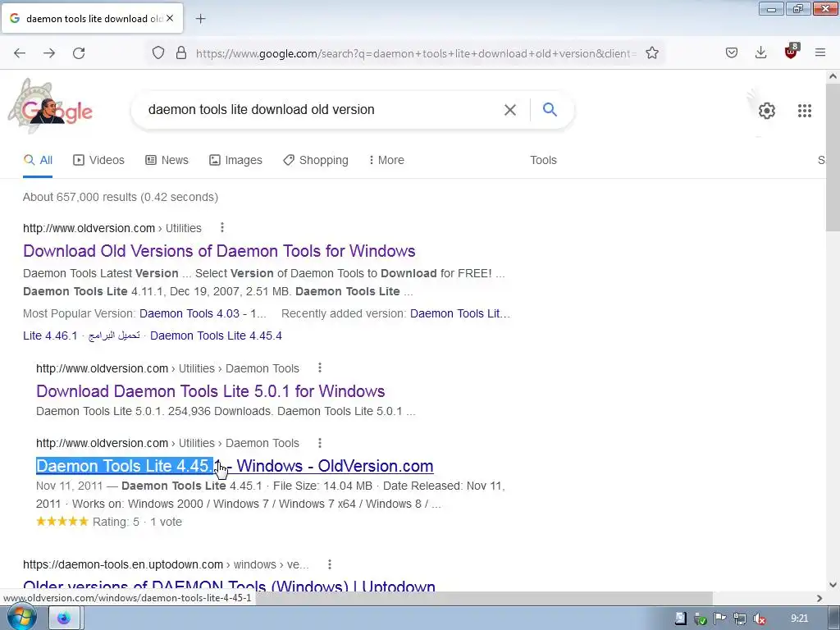The image size is (840, 630).
Task: Click the vertical scrollbar thumb
Action: tap(833, 158)
